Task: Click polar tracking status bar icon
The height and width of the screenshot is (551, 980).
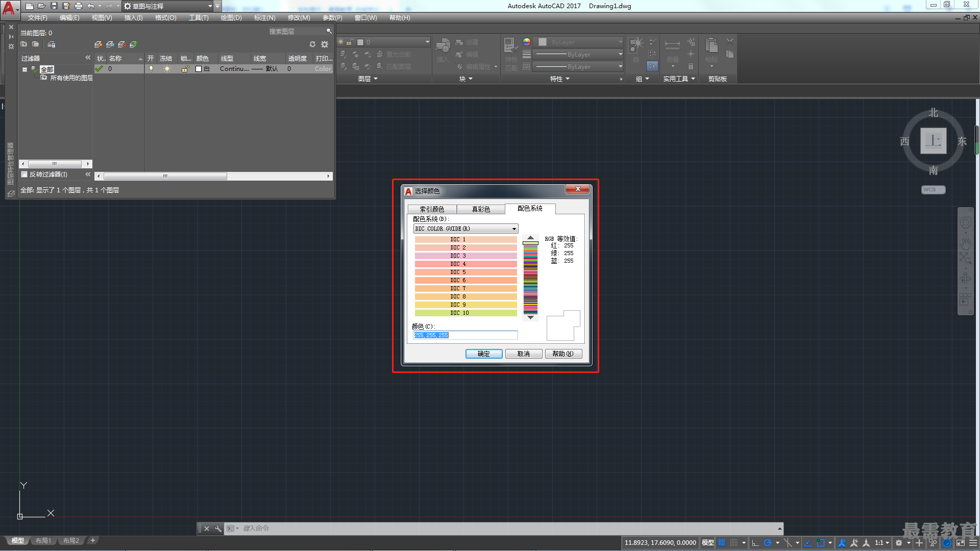Action: [767, 543]
